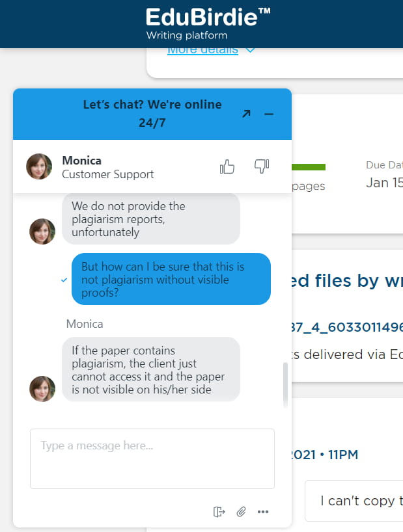403x532 pixels.
Task: Click the message delivered checkmark
Action: (x=64, y=280)
